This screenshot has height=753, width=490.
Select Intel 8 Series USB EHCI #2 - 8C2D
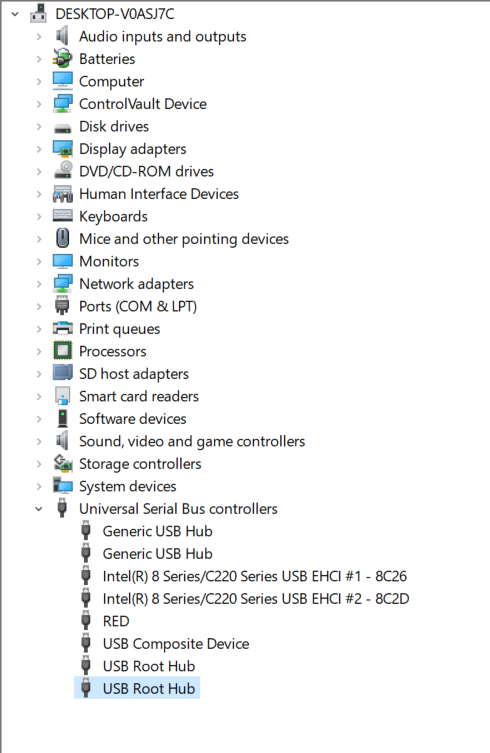256,598
